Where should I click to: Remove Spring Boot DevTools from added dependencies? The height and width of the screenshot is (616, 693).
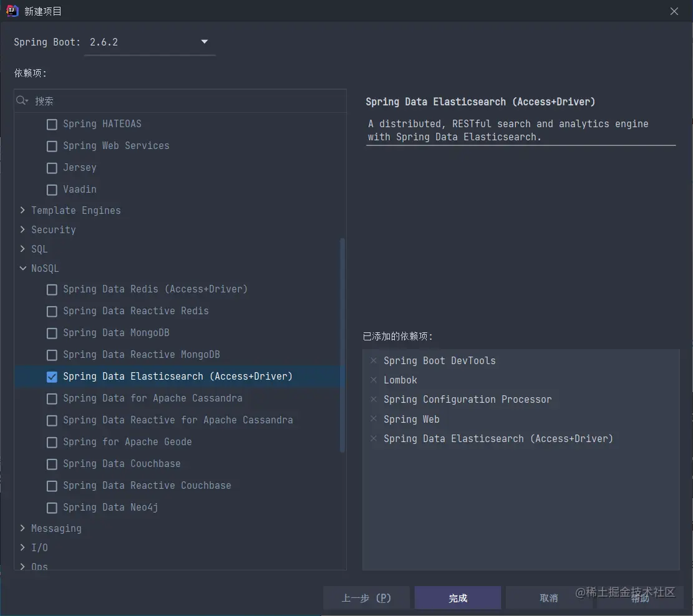click(374, 360)
